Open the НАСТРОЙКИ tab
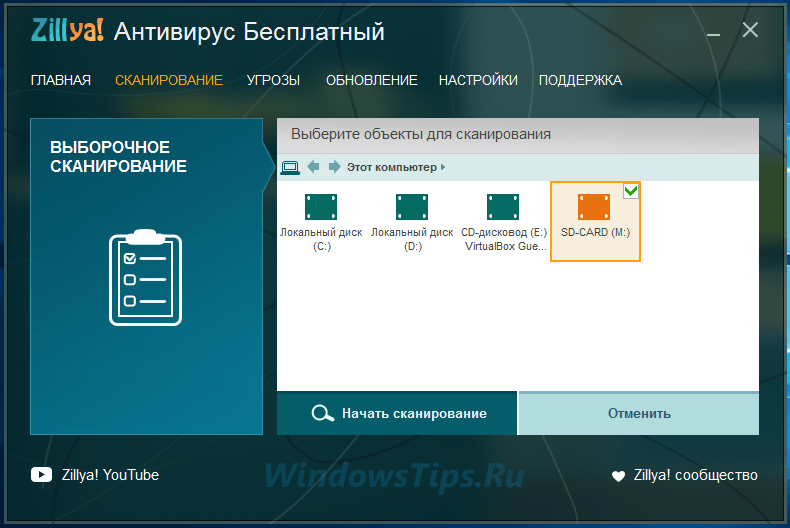Screen dimensions: 790x528 coord(478,80)
